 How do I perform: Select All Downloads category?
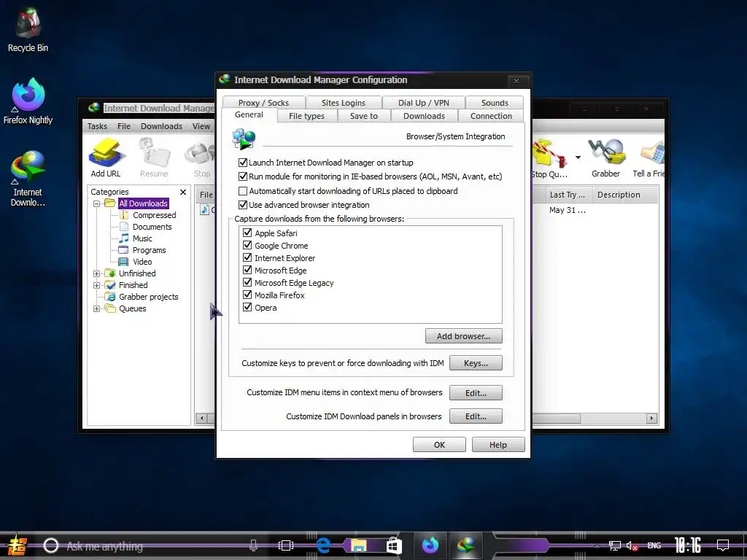pos(143,203)
